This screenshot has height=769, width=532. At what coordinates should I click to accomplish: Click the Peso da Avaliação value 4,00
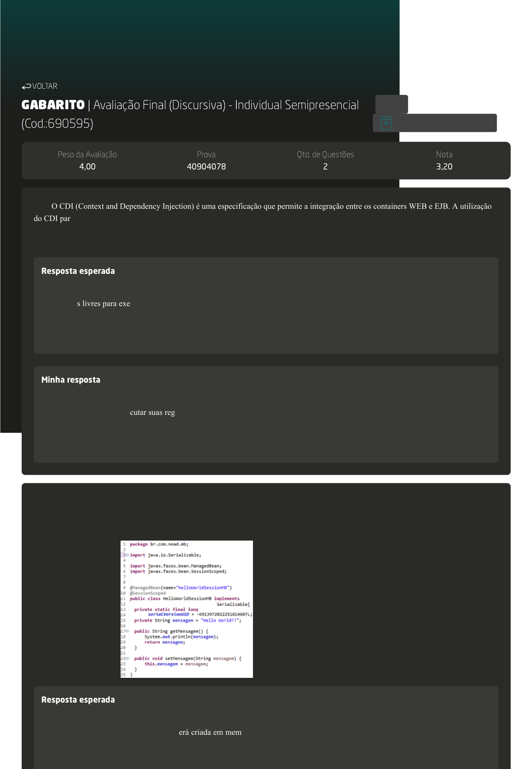point(87,167)
